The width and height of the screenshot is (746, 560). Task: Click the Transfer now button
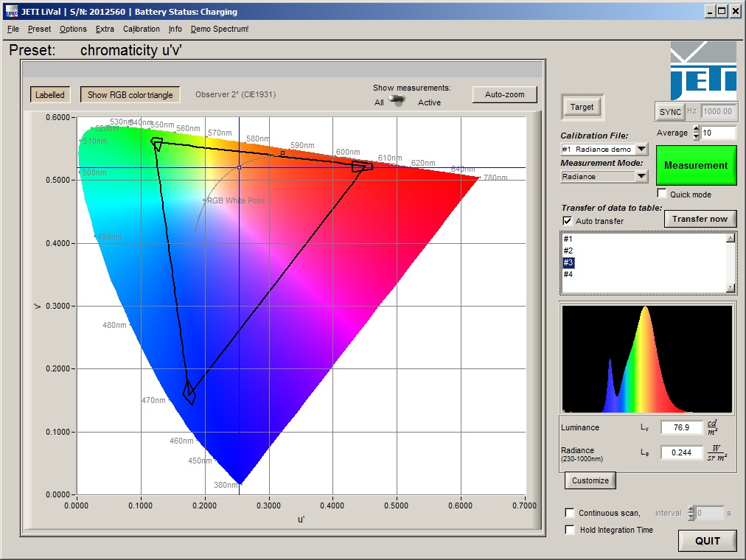pos(700,219)
